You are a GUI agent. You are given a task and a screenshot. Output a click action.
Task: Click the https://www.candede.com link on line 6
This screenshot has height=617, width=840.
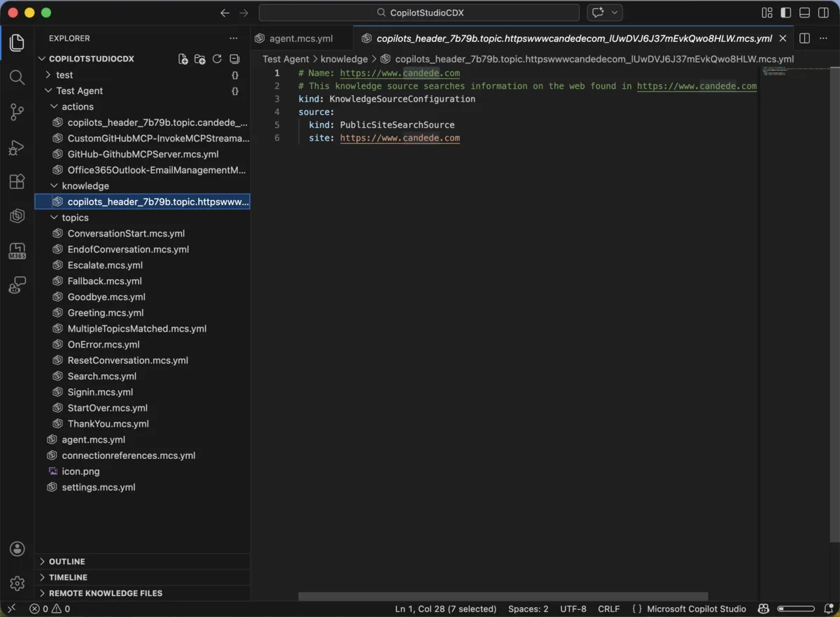coord(400,138)
